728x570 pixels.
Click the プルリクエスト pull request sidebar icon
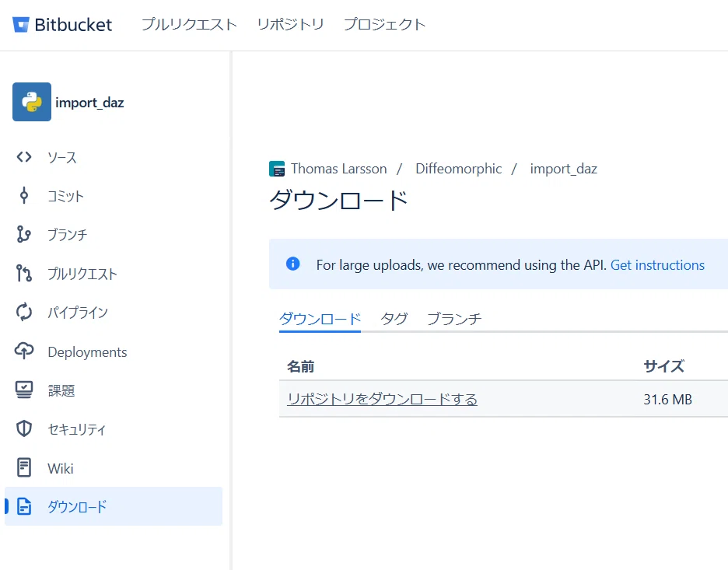pos(24,274)
